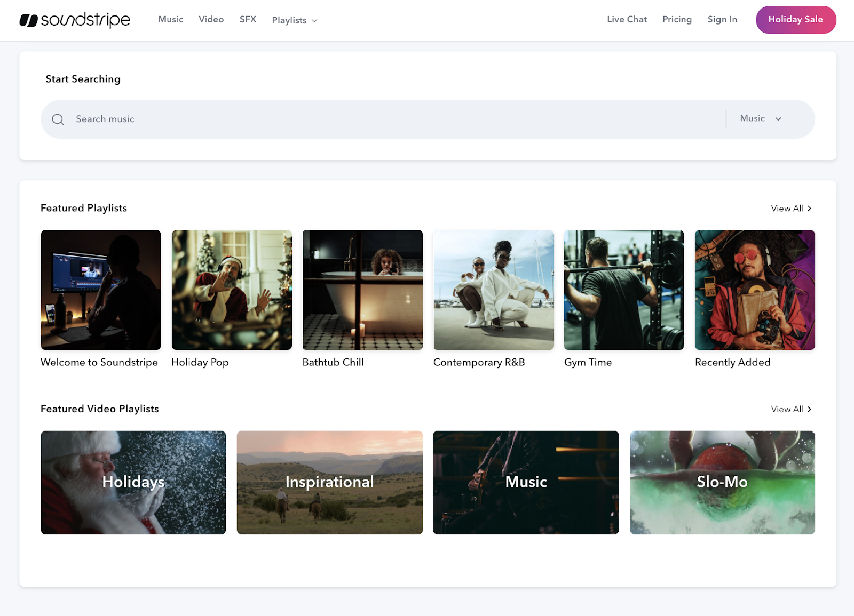
Task: Open the Gym Time playlist artwork
Action: coord(623,290)
